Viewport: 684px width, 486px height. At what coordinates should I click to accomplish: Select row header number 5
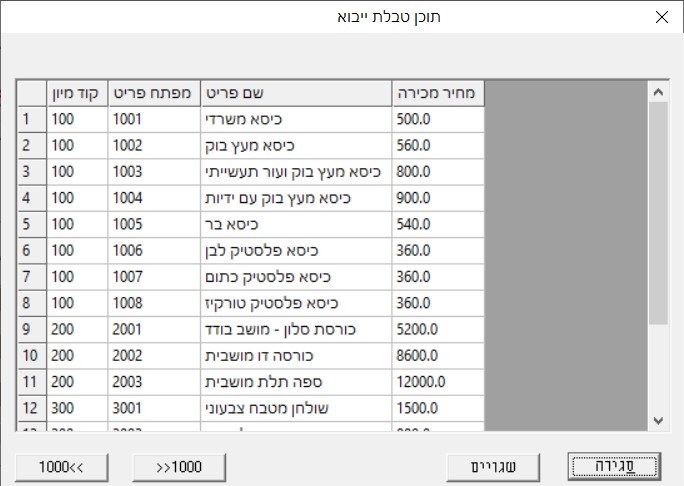[x=32, y=225]
